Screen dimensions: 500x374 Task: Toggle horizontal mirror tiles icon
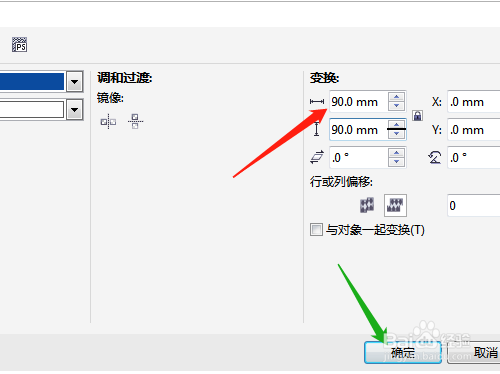click(108, 122)
